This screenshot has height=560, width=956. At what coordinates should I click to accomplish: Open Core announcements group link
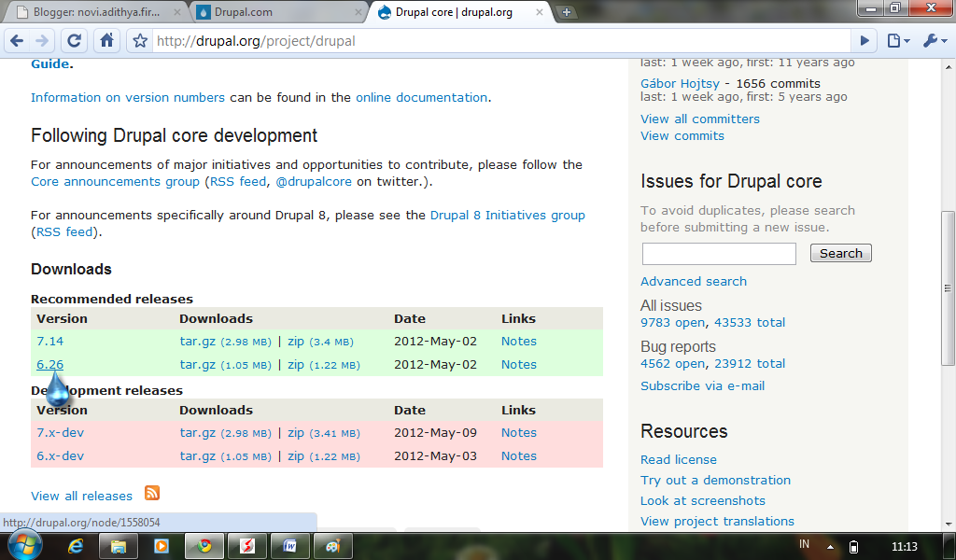pos(115,182)
